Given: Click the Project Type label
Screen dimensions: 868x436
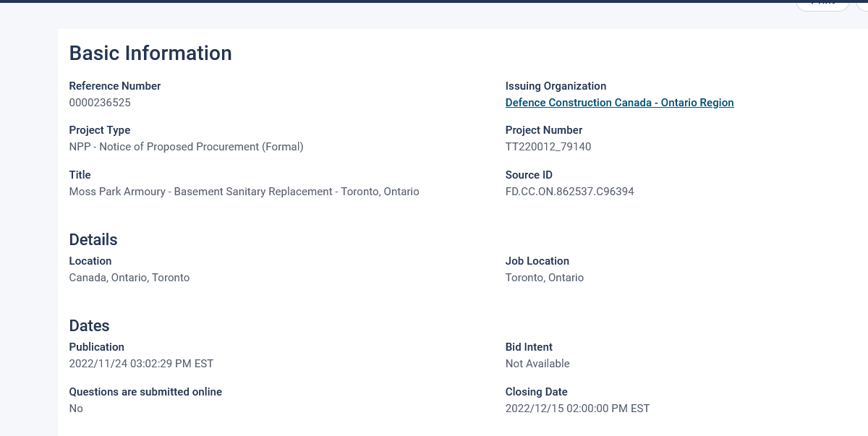Looking at the screenshot, I should click(x=100, y=130).
